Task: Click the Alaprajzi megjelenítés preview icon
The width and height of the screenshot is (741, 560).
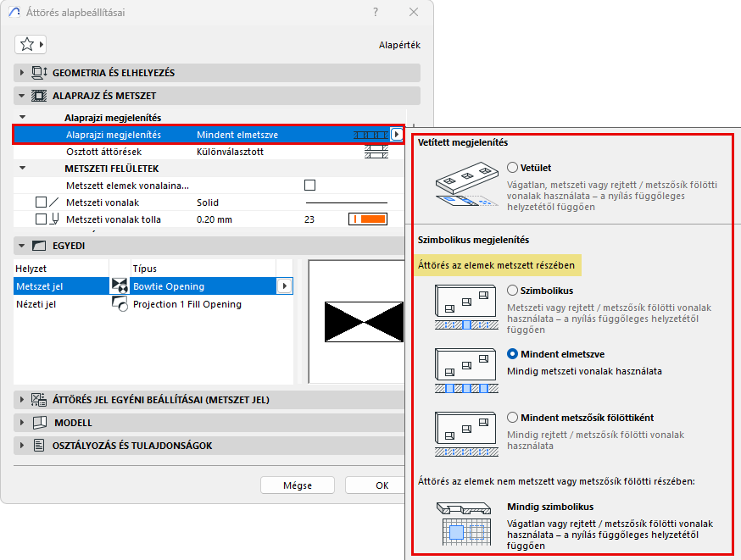Action: [x=370, y=135]
